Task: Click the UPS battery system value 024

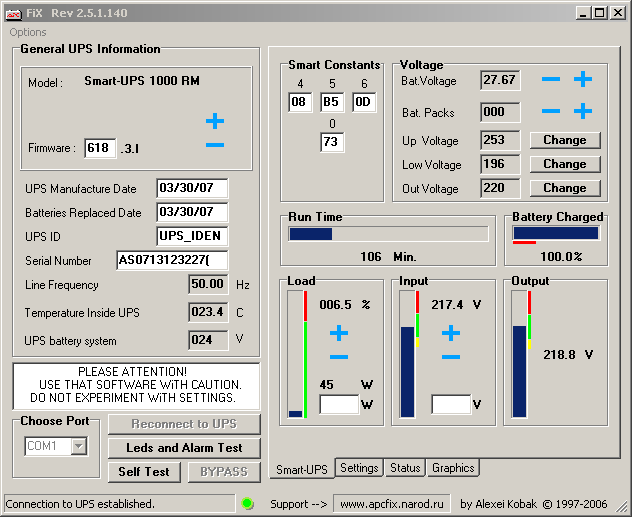Action: click(208, 340)
